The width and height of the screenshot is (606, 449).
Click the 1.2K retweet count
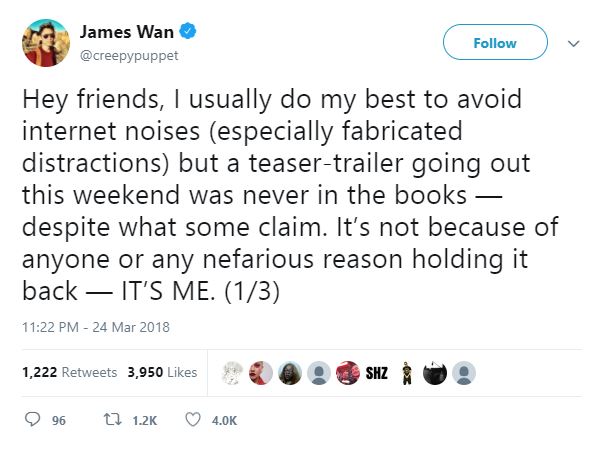point(145,420)
